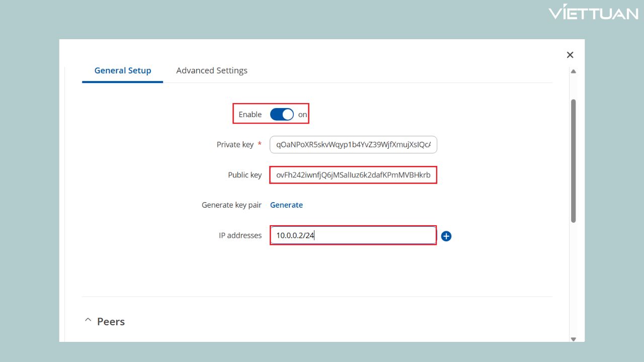
Task: Select the Public key text box
Action: pos(353,175)
